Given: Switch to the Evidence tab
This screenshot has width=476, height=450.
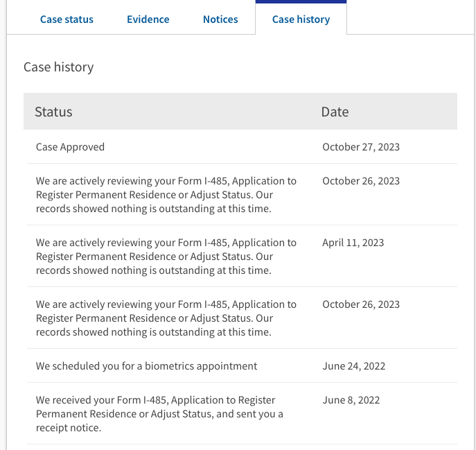Looking at the screenshot, I should [148, 19].
